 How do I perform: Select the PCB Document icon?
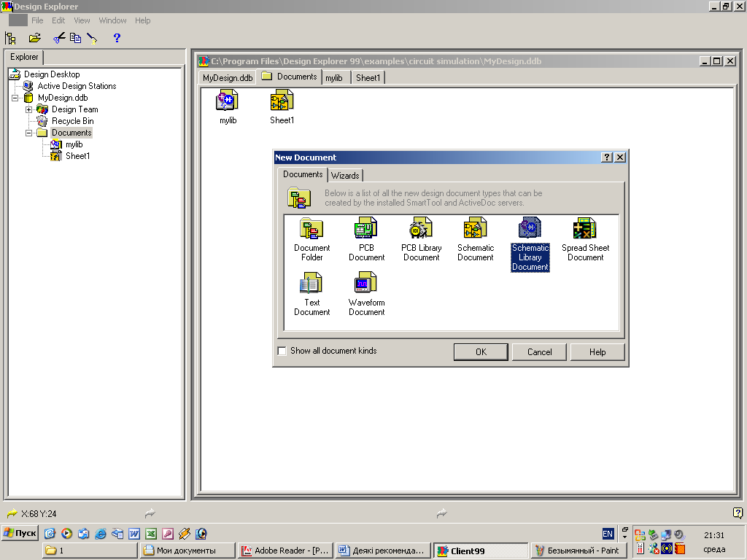[366, 229]
